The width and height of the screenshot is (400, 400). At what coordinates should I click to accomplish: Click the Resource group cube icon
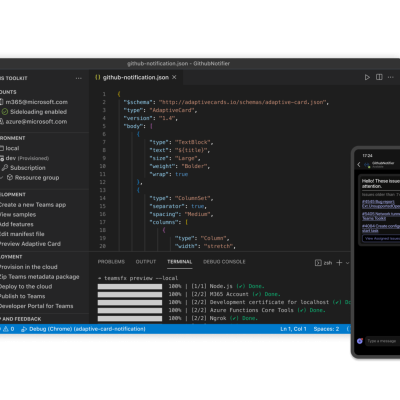click(x=10, y=177)
